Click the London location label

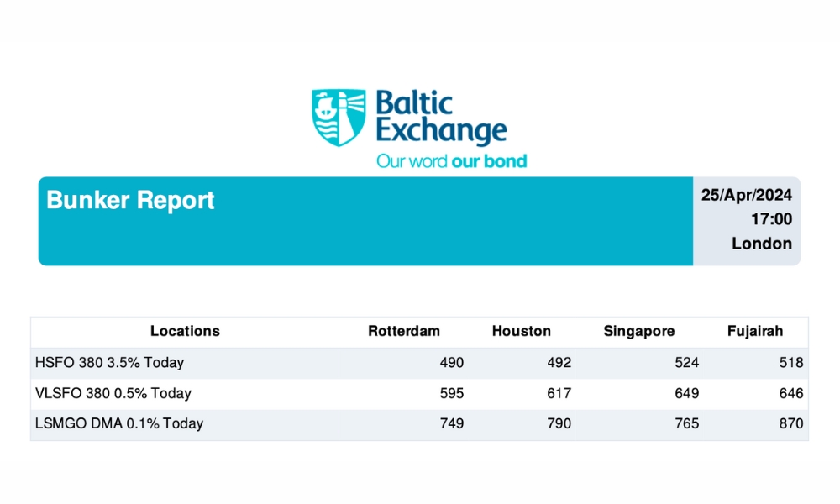[x=761, y=244]
